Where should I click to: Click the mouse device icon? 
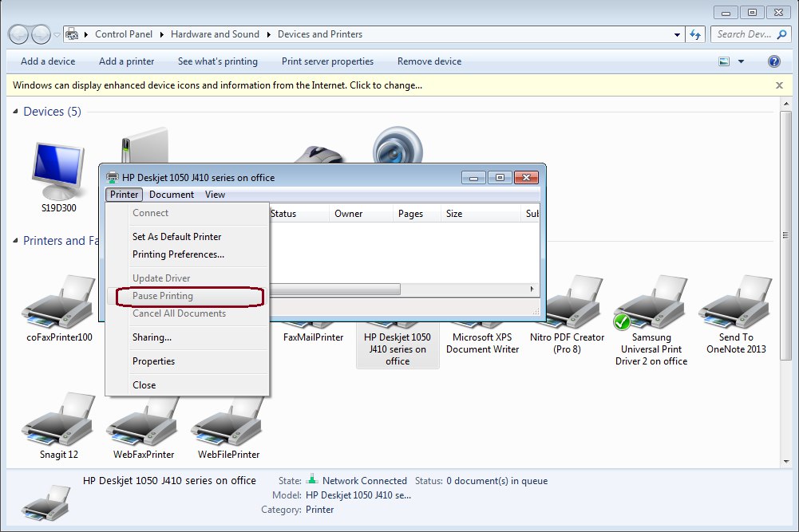pos(320,155)
